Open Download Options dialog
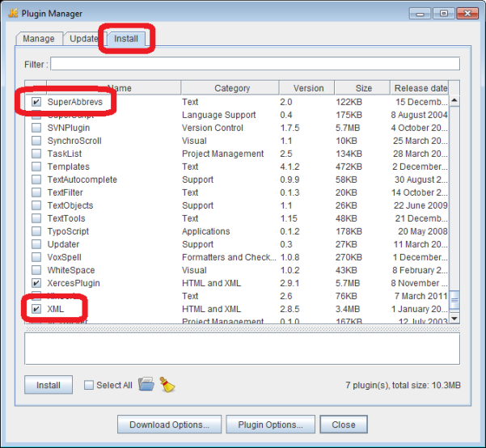Screen dimensions: 486x448 tap(169, 425)
